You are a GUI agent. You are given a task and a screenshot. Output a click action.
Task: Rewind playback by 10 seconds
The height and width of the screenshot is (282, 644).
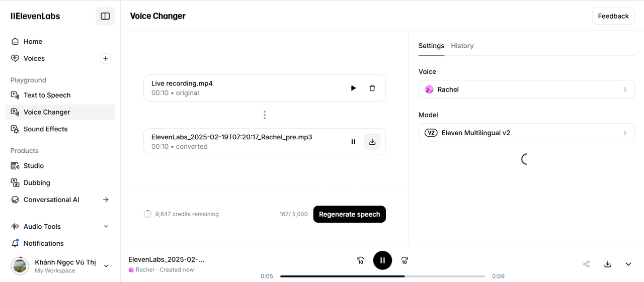pyautogui.click(x=361, y=260)
